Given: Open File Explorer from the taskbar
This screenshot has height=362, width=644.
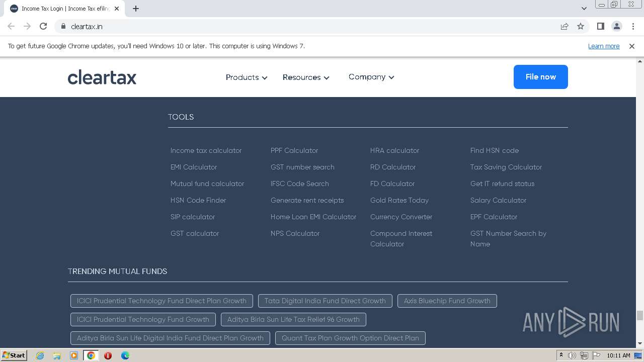Looking at the screenshot, I should [57, 355].
